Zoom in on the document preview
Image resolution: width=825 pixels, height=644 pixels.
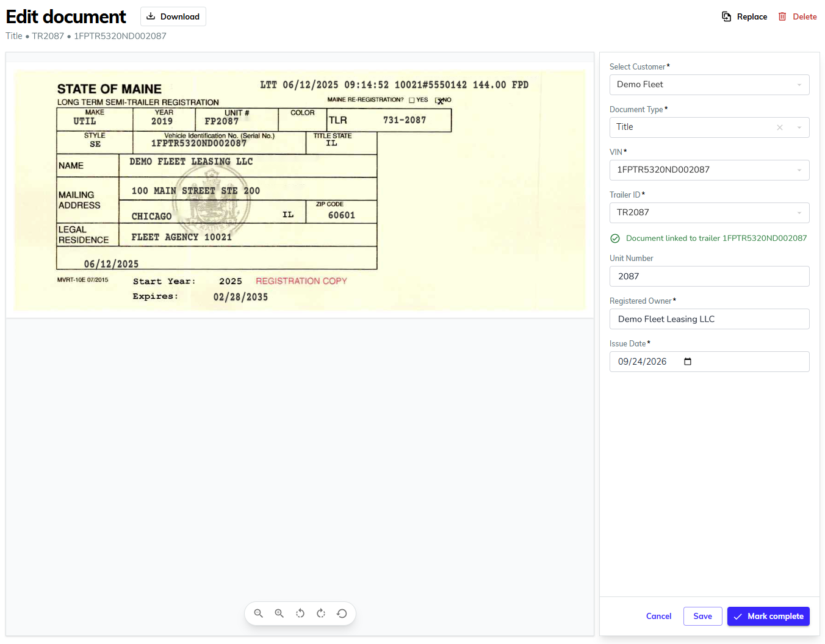279,614
